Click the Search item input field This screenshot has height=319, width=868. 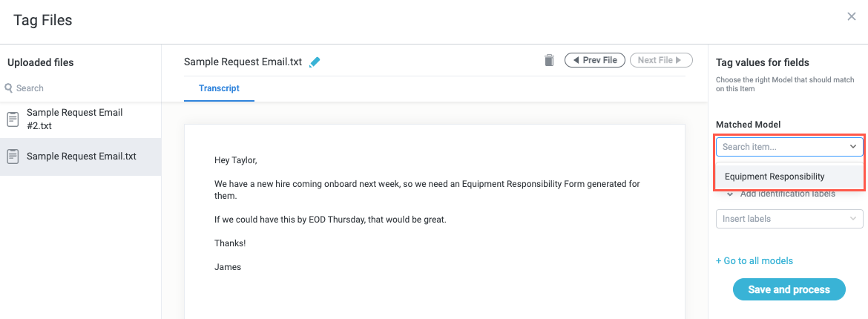pos(779,147)
